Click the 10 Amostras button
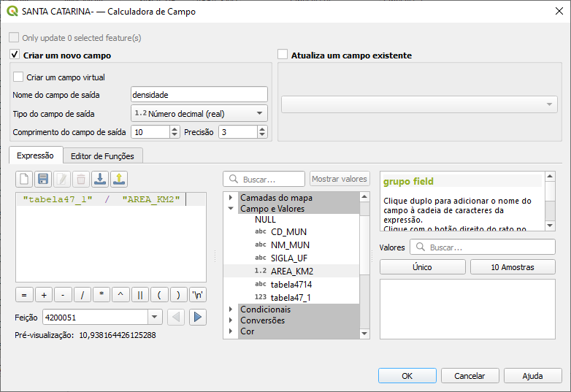Viewport: 571px width, 392px height. click(512, 267)
